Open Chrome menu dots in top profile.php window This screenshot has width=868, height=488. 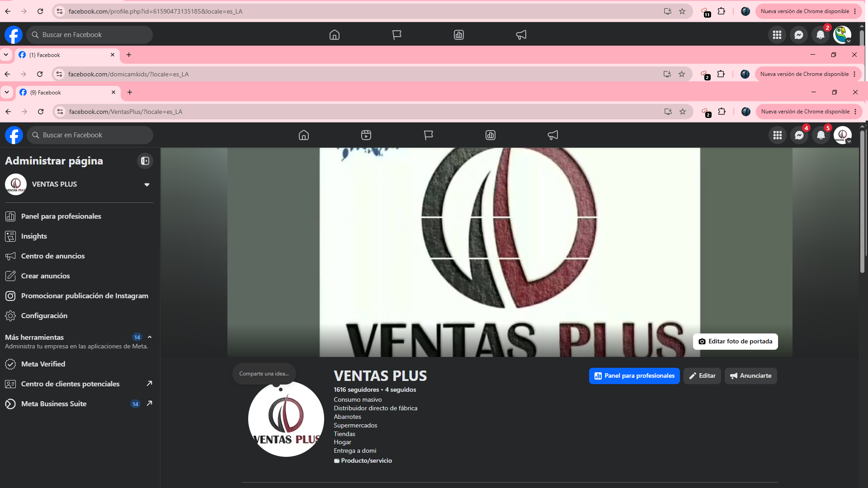[855, 11]
